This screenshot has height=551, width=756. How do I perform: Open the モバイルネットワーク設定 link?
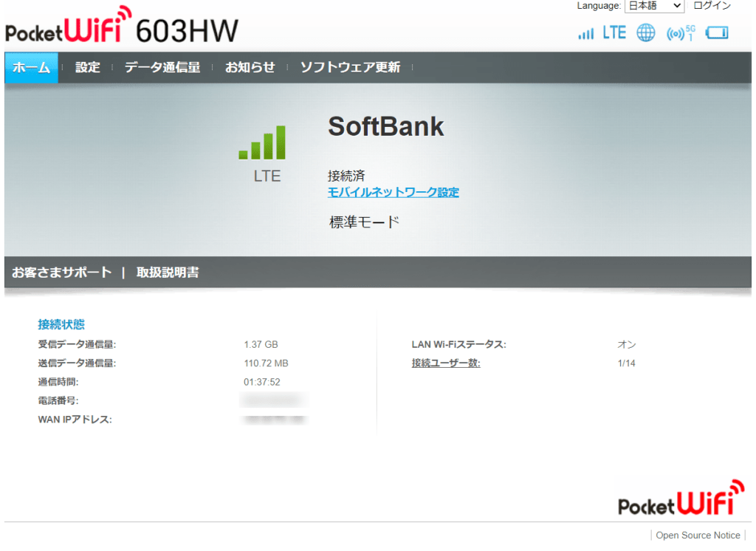click(x=394, y=192)
